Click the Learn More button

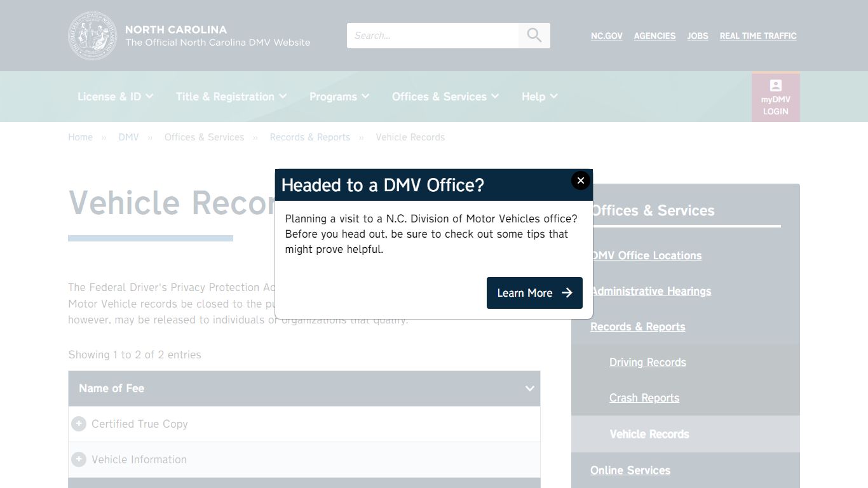coord(534,293)
